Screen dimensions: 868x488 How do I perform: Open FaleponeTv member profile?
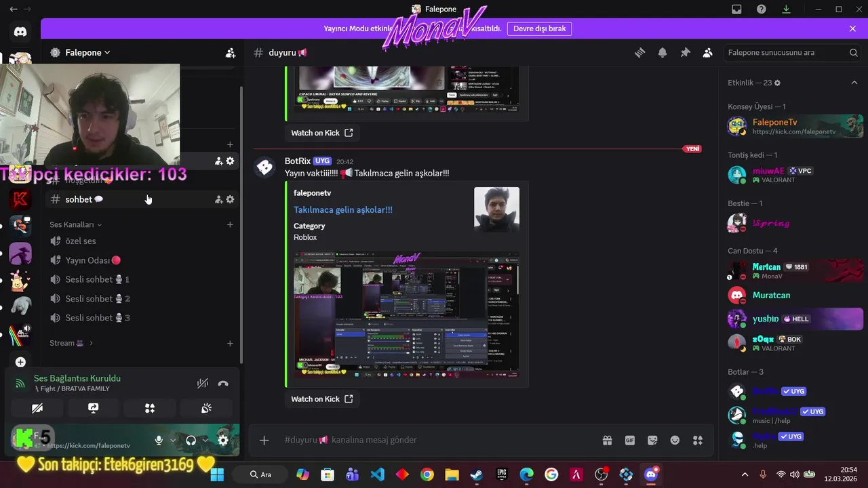[794, 126]
